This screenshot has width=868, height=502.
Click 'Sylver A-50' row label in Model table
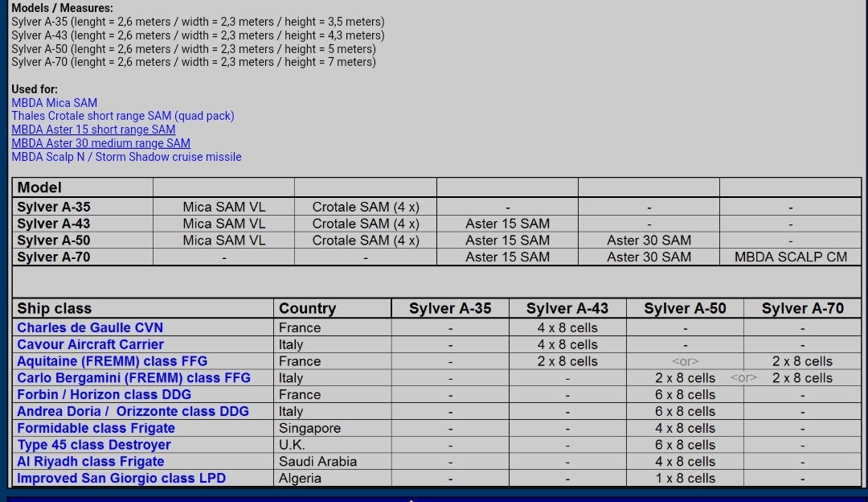pyautogui.click(x=54, y=240)
